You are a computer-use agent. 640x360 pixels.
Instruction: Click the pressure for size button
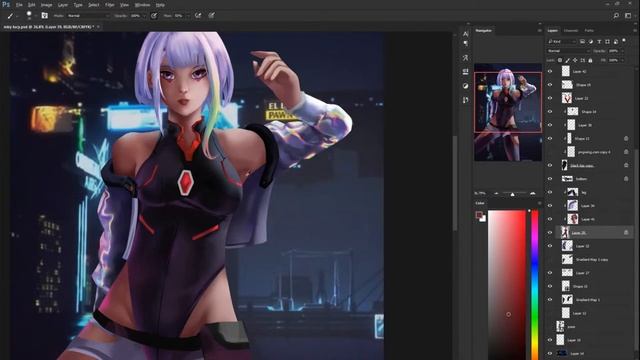211,16
